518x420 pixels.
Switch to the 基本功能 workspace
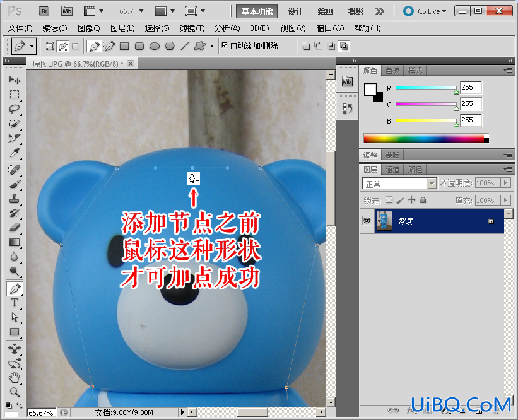coord(257,11)
